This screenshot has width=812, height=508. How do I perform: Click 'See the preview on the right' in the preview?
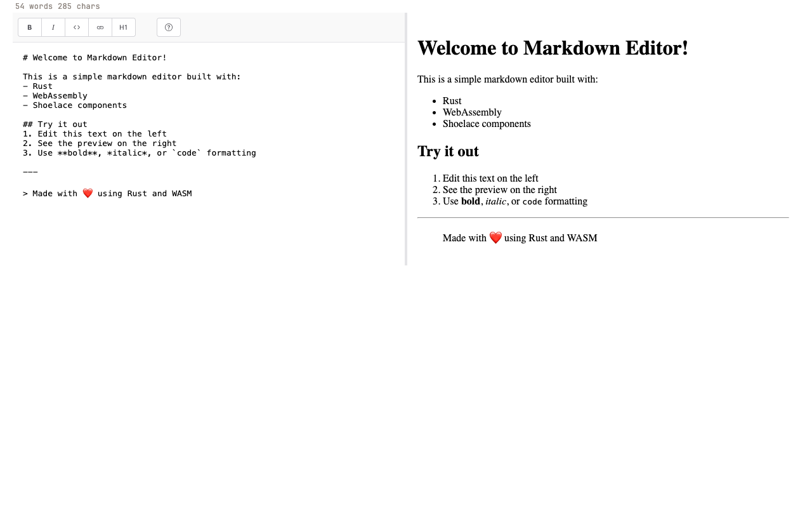point(500,190)
